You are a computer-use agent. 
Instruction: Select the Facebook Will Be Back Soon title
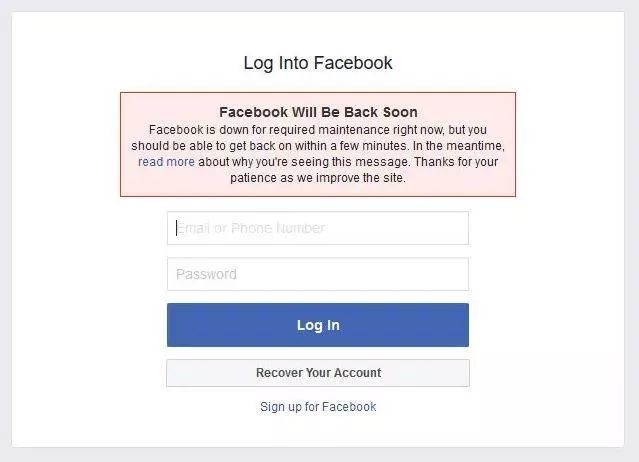point(318,112)
